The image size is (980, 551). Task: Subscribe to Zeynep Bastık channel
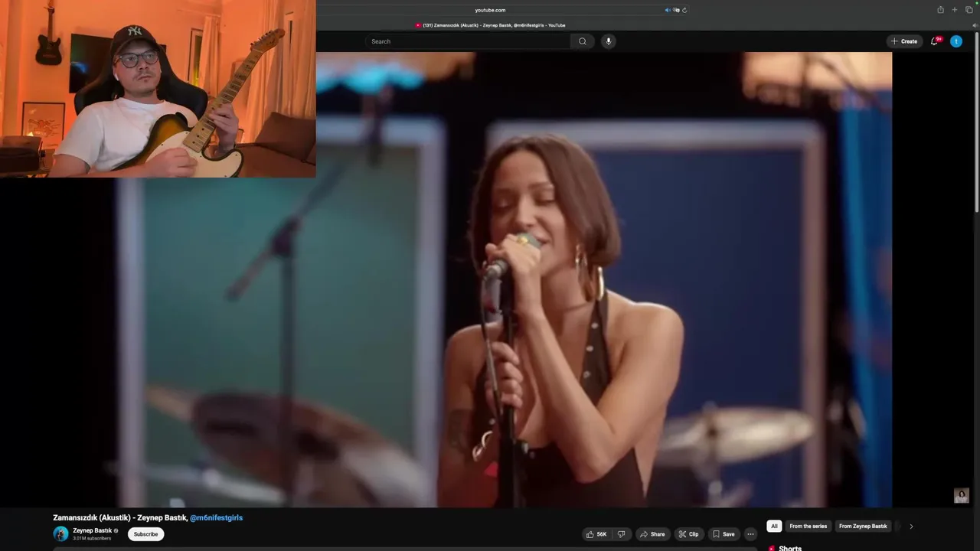(x=145, y=534)
